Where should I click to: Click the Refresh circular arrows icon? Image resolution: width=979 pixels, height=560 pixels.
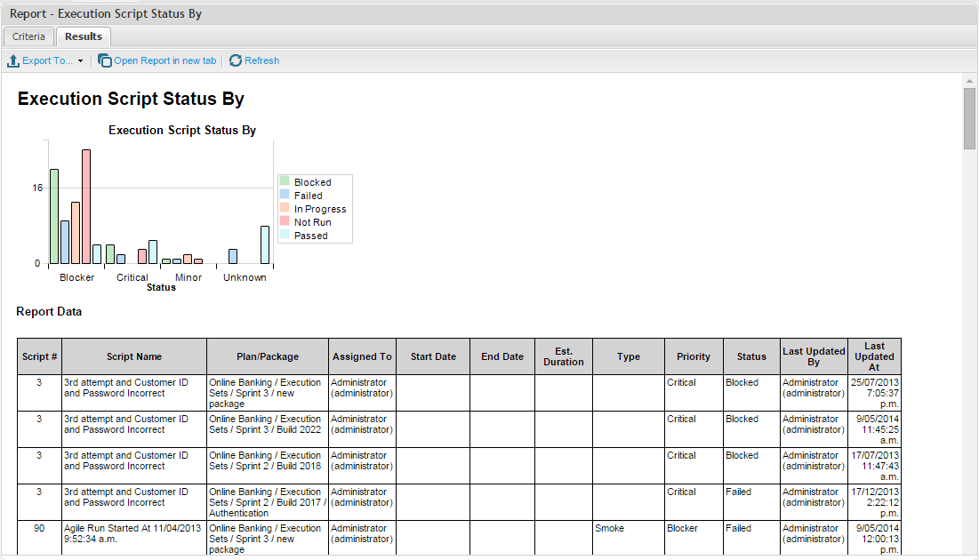(236, 60)
